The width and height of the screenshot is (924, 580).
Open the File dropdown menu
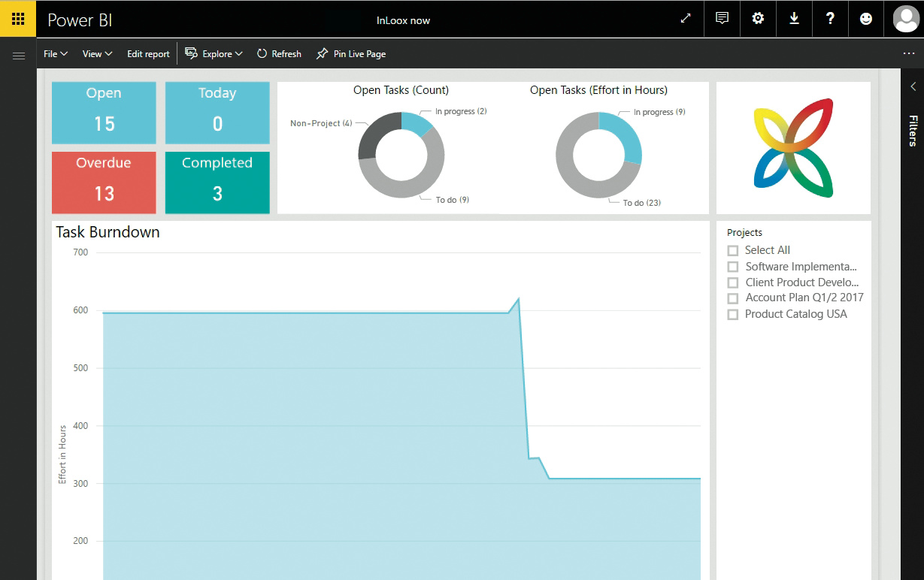[56, 54]
